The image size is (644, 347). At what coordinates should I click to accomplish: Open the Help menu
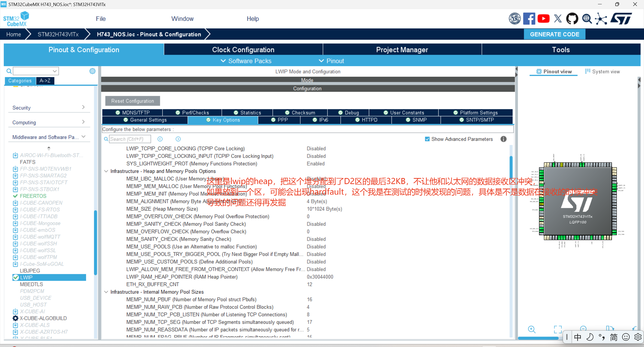coord(253,19)
